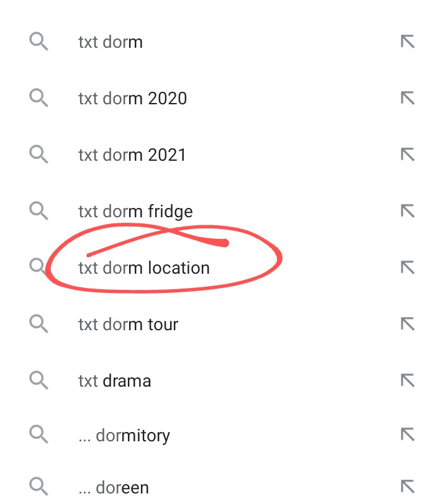Insert 'txt dorm' suggestion using its arrow icon
This screenshot has height=504, width=447.
(408, 42)
